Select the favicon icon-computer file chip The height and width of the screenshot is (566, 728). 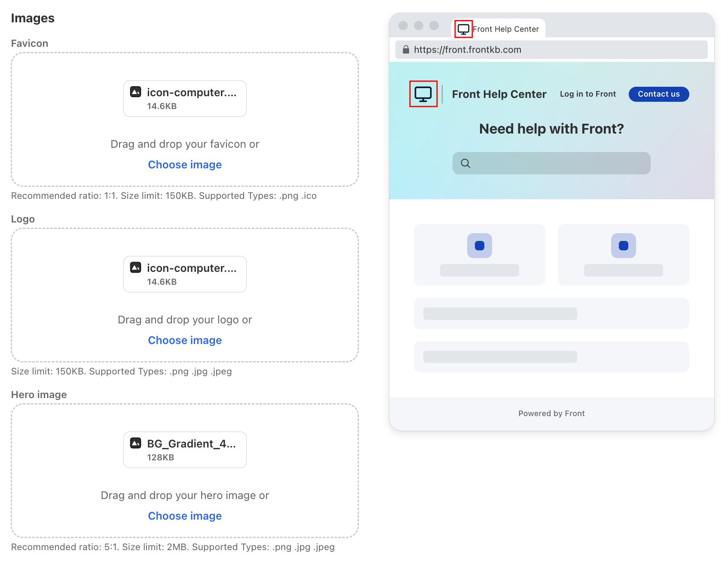coord(185,98)
